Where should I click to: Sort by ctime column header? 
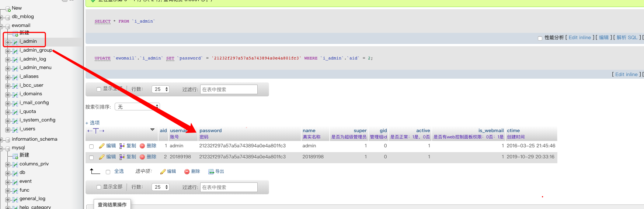pos(513,131)
